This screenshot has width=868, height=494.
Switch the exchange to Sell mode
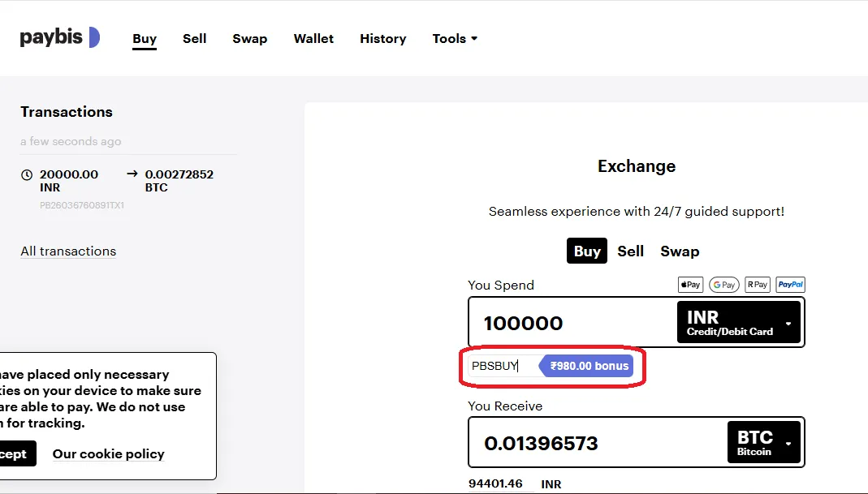[x=631, y=251]
